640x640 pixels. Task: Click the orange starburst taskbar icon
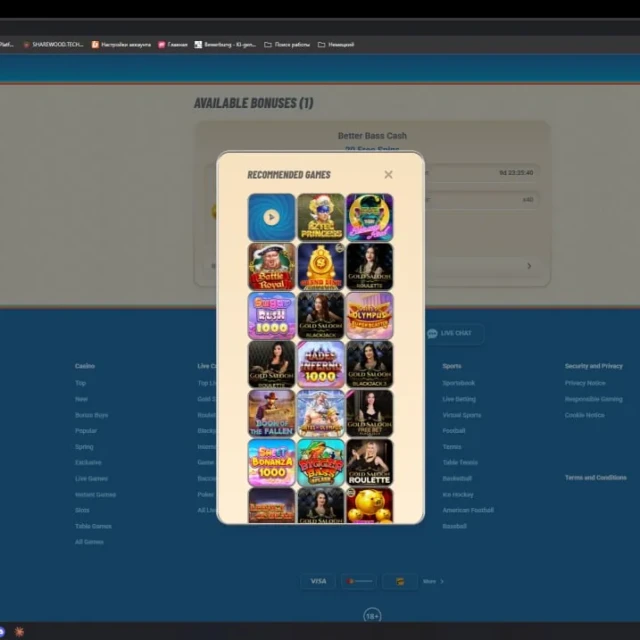[19, 632]
